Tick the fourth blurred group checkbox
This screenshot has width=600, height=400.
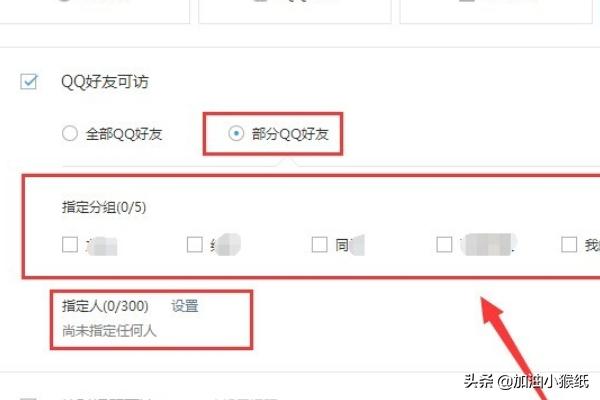tap(444, 244)
